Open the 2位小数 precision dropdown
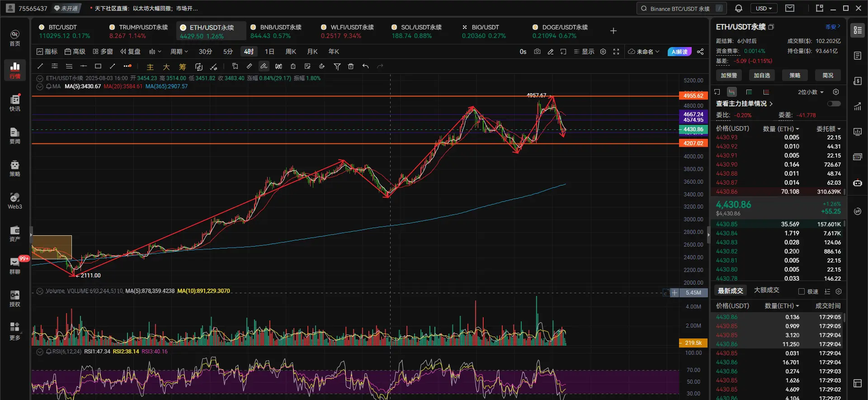Screen dimensions: 868x400 point(811,92)
